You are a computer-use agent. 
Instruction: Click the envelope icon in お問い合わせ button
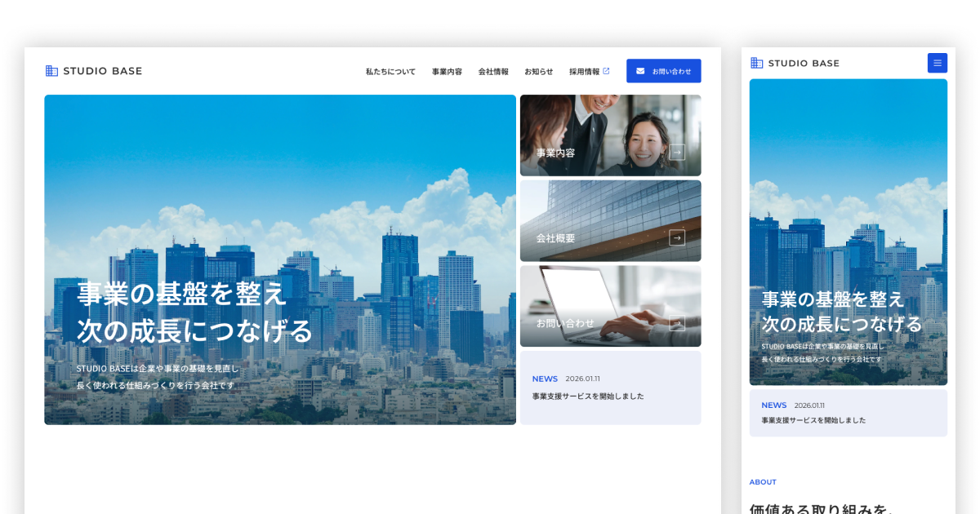(639, 70)
